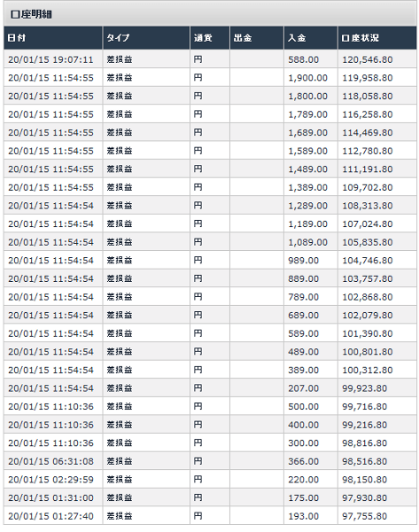Select the row dated 20/01/15 01:31:00

(210, 497)
